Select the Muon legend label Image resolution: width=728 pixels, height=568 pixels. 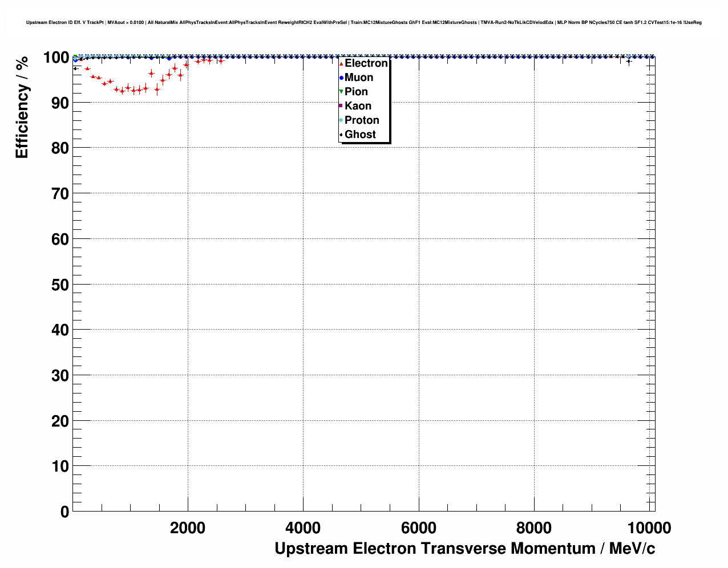(359, 78)
